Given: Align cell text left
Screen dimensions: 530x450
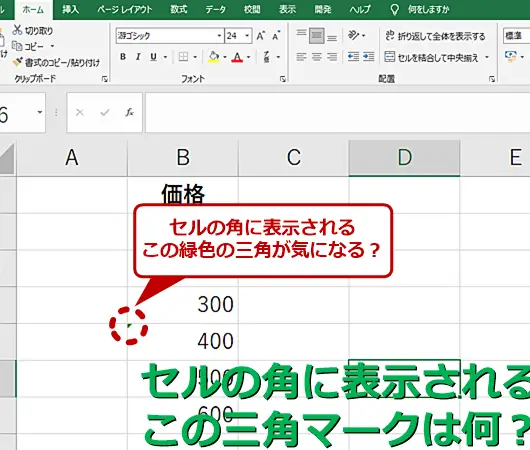Looking at the screenshot, I should 301,57.
